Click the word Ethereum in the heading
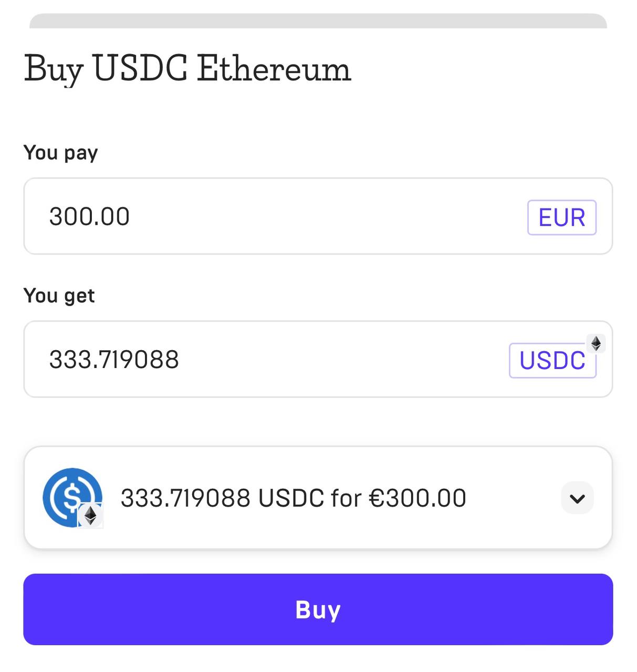 click(274, 68)
